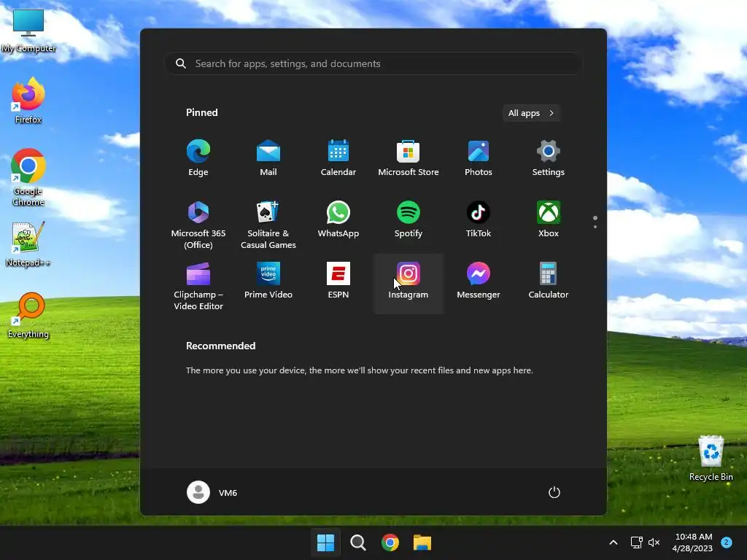Select Everything desktop shortcut

[28, 315]
